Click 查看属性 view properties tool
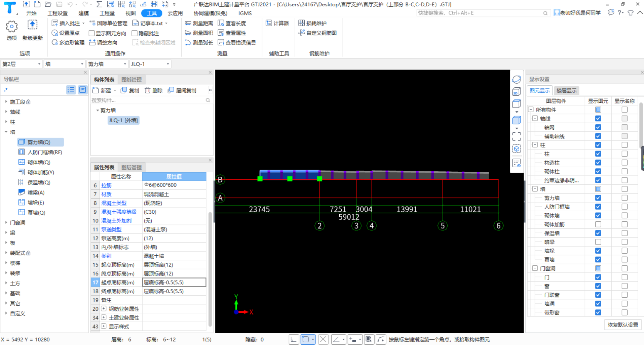The height and width of the screenshot is (345, 644). (232, 33)
